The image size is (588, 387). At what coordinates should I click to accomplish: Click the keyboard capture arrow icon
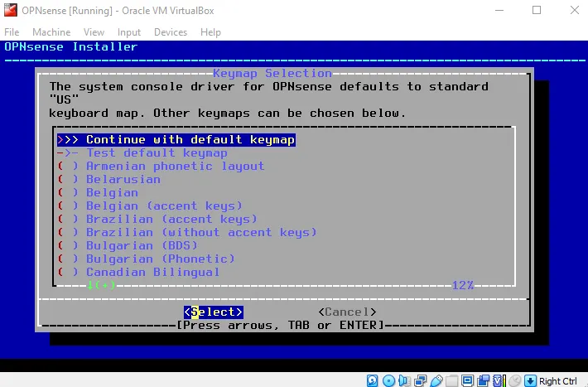[530, 381]
